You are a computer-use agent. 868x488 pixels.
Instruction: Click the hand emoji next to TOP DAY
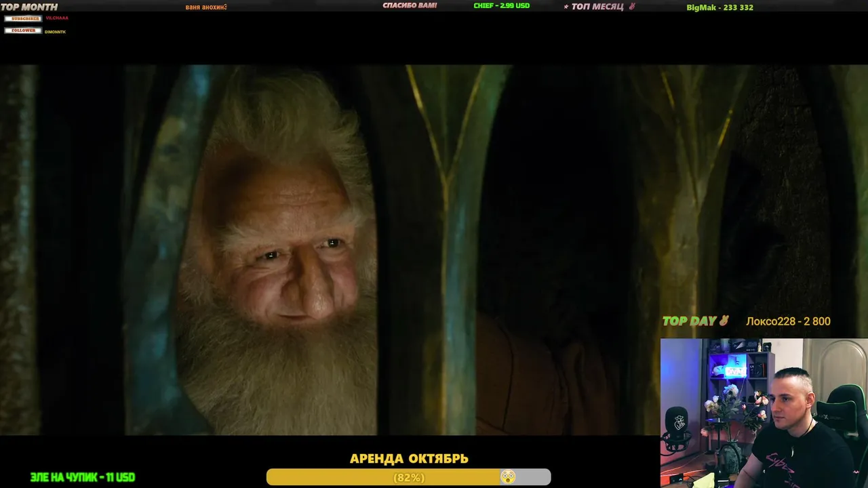[724, 321]
